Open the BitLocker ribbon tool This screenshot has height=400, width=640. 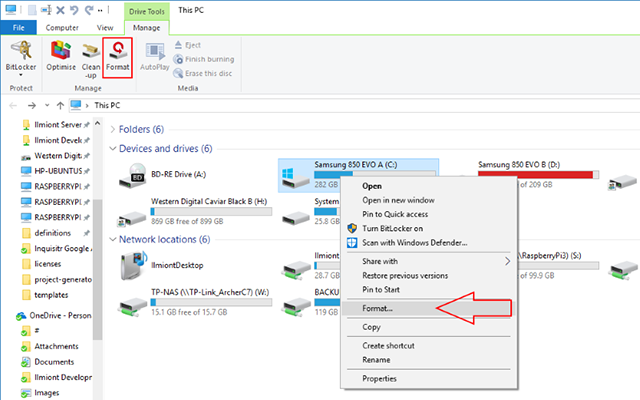(x=21, y=56)
